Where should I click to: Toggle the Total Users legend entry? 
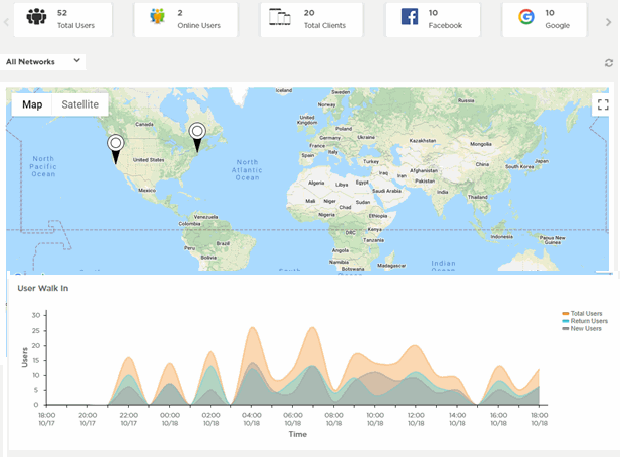582,313
